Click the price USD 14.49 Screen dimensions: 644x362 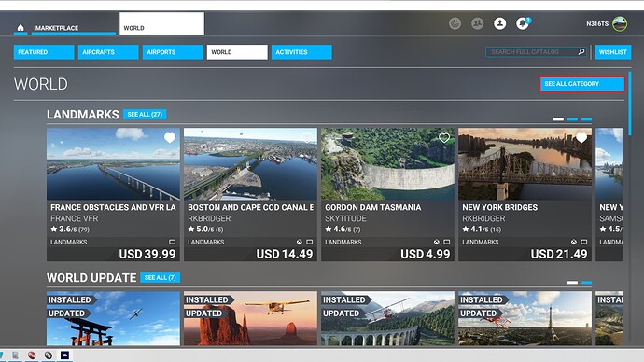click(x=285, y=254)
